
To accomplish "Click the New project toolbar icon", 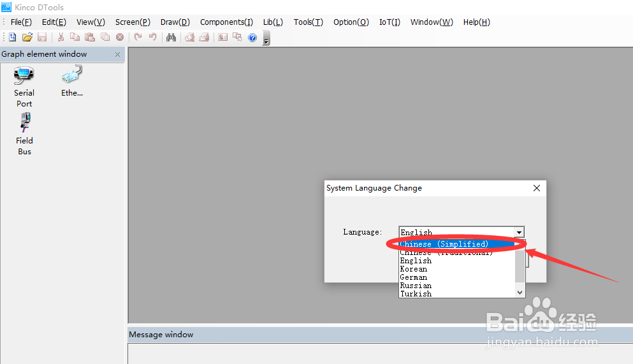I will [x=13, y=37].
